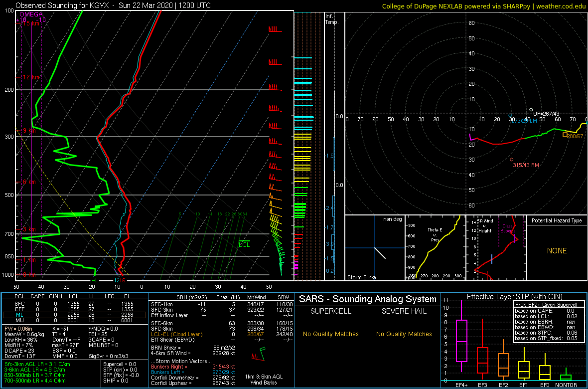588x389 pixels.
Task: Click the 'based on LCL: 0.02' line
Action: 546,316
